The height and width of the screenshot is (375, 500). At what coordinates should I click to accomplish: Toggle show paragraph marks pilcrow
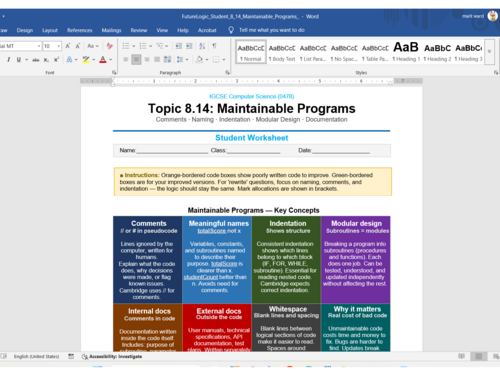tap(214, 46)
